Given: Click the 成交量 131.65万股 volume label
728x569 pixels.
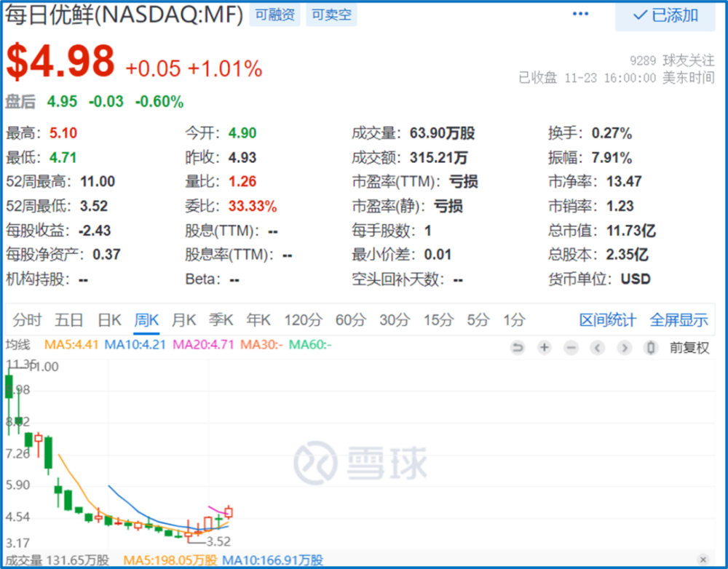Looking at the screenshot, I should pos(57,560).
